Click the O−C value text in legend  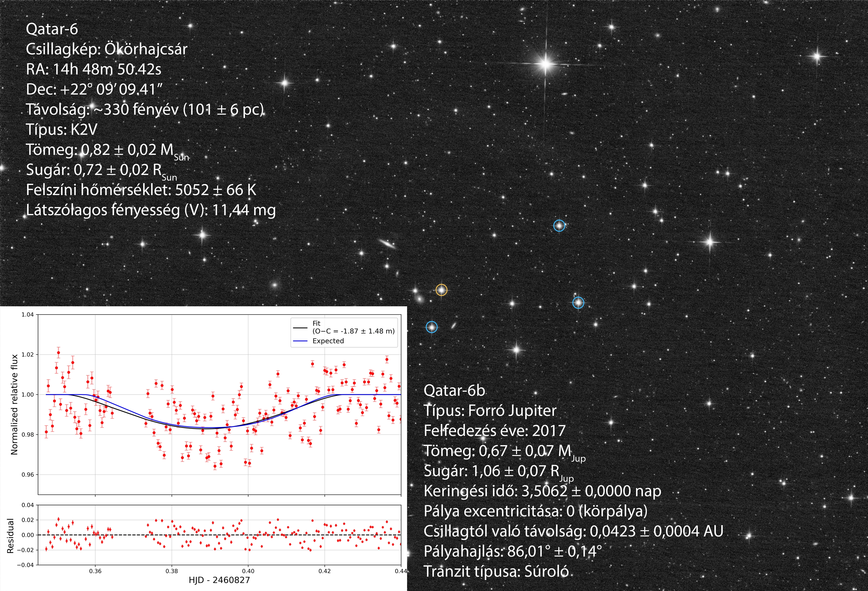pyautogui.click(x=353, y=331)
